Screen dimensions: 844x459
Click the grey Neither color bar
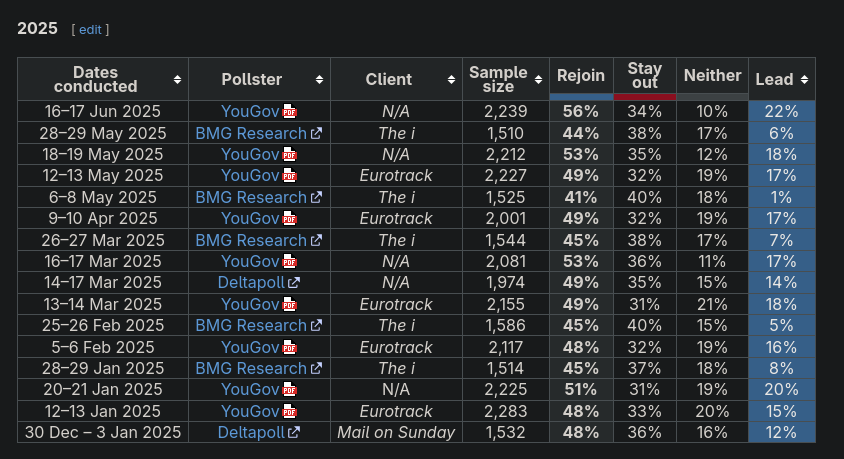coord(712,97)
